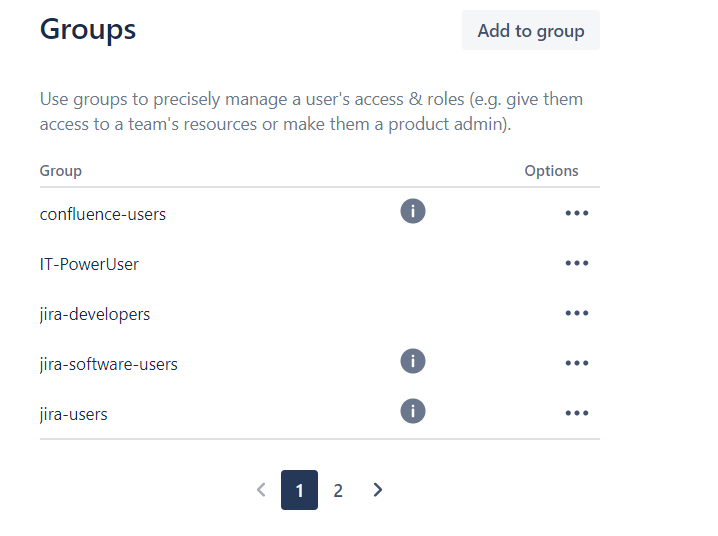Click the IT-PowerUser group name
Viewport: 718px width, 536px height.
pyautogui.click(x=89, y=264)
